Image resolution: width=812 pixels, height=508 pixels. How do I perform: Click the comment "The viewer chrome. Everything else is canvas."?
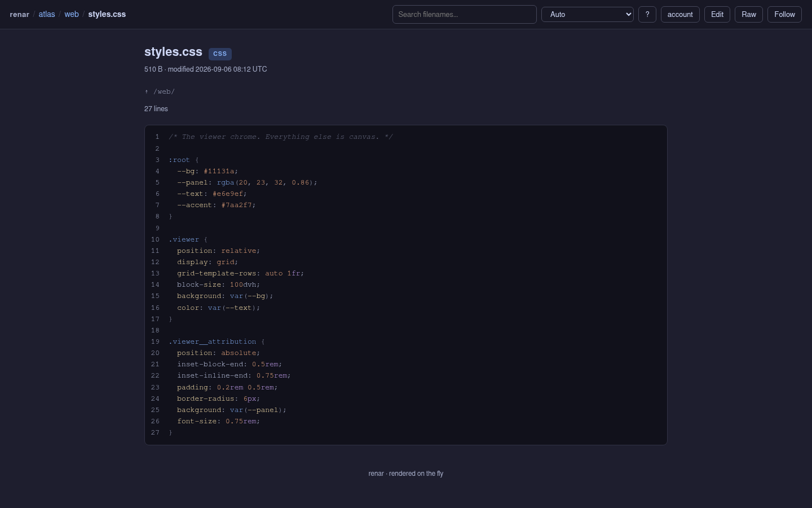point(281,137)
